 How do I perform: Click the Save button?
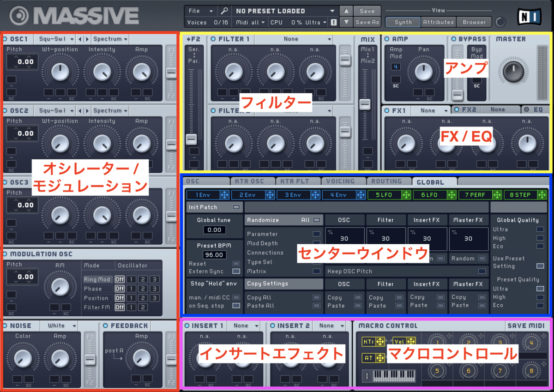pos(367,11)
